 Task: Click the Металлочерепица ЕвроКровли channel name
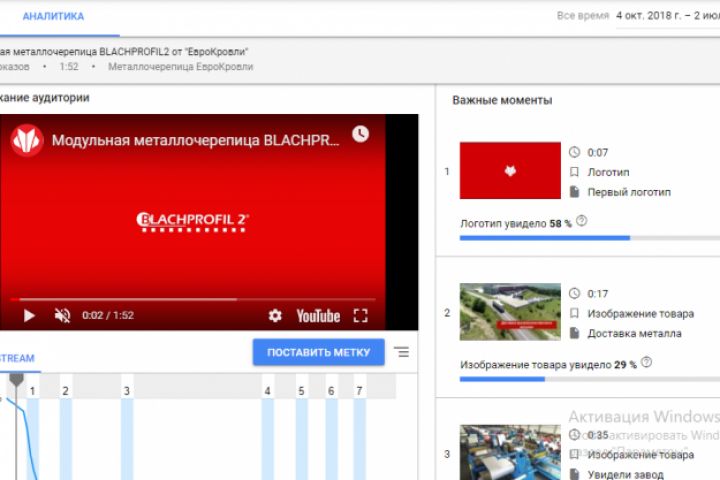[x=180, y=67]
